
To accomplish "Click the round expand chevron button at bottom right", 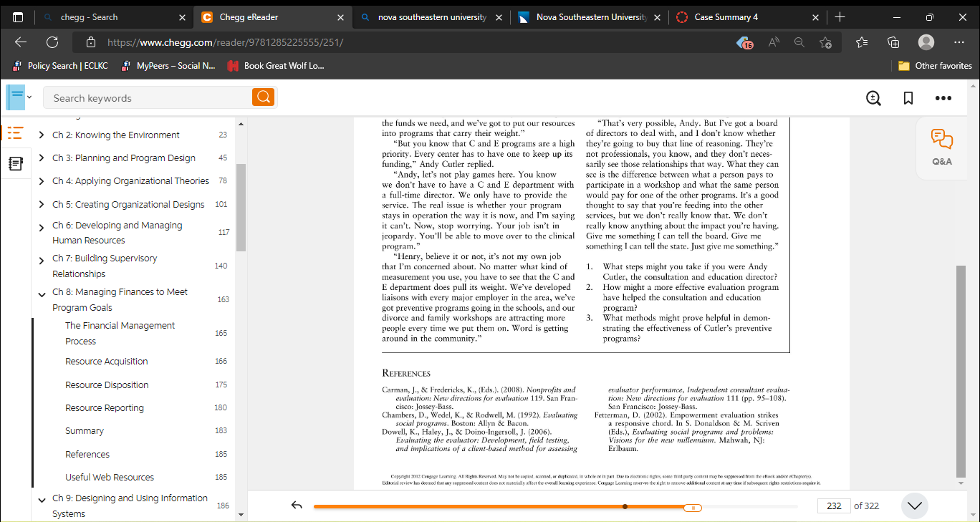I will 915,506.
